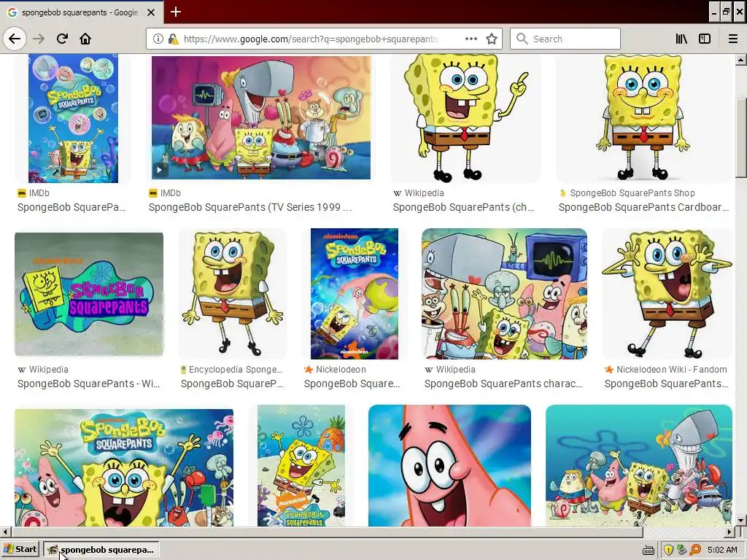Viewport: 747px width, 560px height.
Task: Open SpongeBob pineapple house cover image
Action: (301, 466)
